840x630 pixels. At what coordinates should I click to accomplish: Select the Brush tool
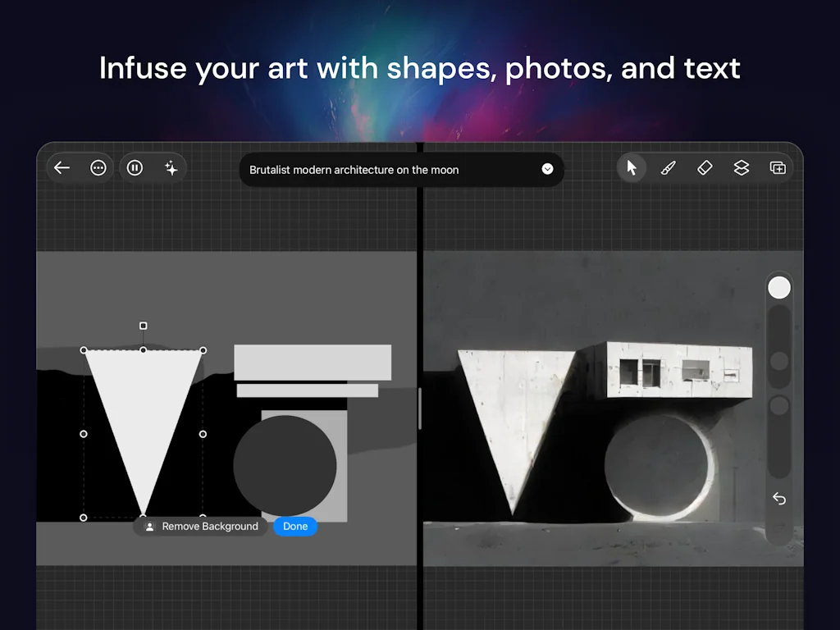(x=668, y=167)
